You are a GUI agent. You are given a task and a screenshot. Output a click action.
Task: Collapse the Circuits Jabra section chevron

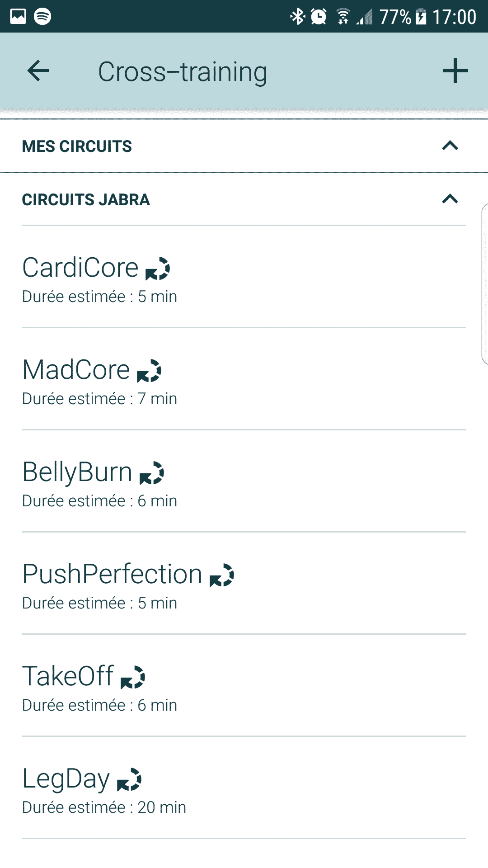[450, 199]
